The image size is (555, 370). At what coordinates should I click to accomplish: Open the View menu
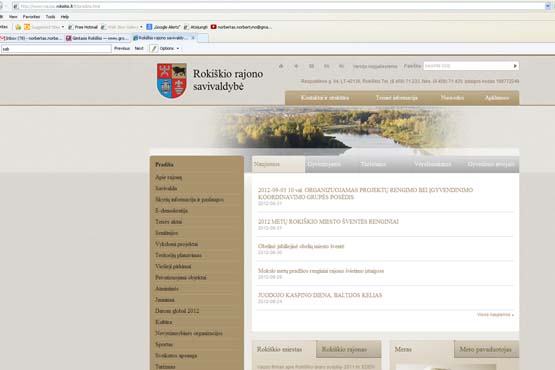pos(13,17)
